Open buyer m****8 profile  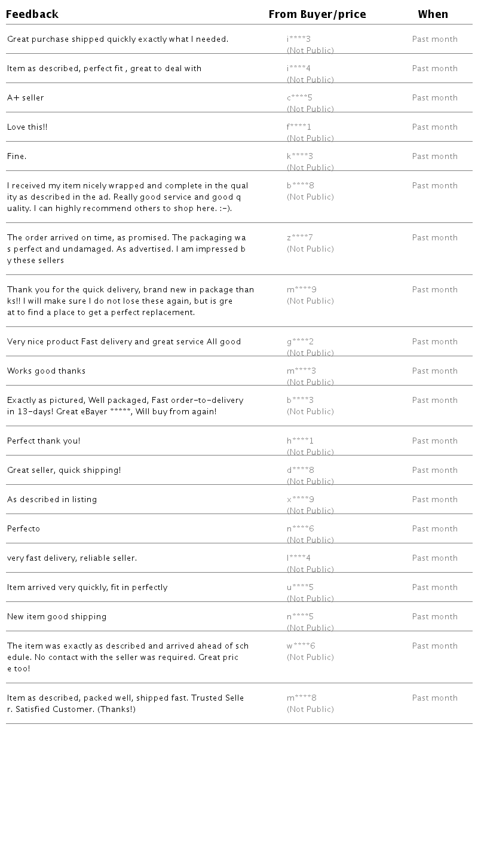[x=302, y=698]
